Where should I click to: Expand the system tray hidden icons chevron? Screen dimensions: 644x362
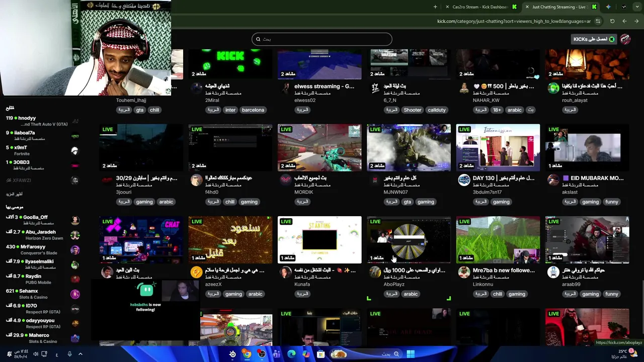click(x=80, y=354)
